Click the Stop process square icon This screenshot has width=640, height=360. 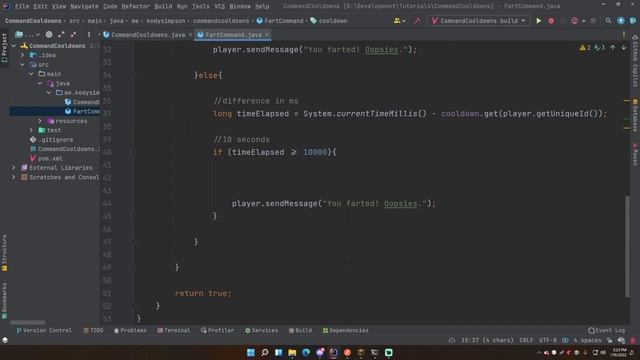pos(593,21)
